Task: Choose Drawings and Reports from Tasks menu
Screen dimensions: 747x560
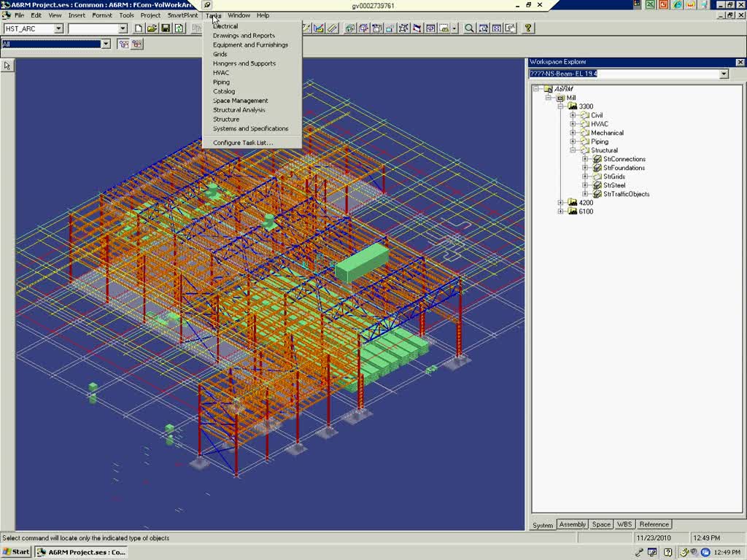Action: [244, 35]
